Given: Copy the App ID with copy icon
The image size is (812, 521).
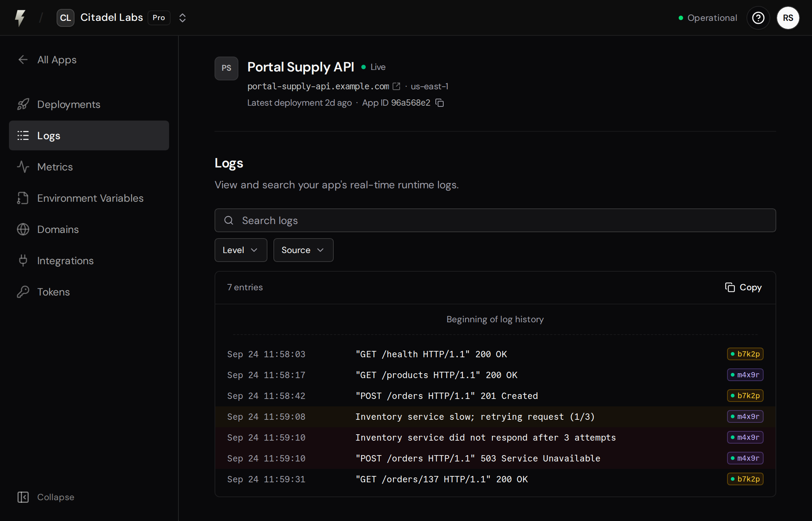Looking at the screenshot, I should 440,103.
